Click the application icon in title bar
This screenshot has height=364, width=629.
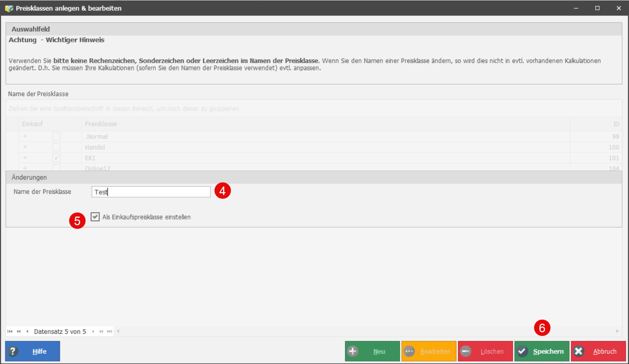point(9,8)
